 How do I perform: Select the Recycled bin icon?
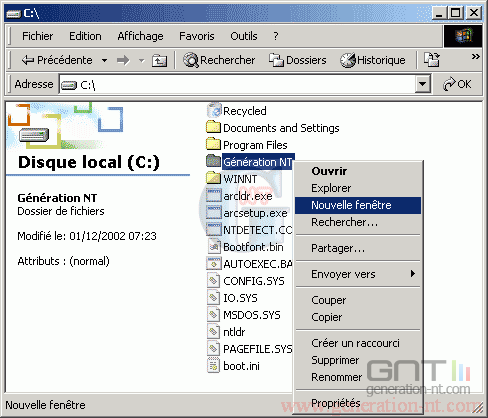tap(214, 110)
